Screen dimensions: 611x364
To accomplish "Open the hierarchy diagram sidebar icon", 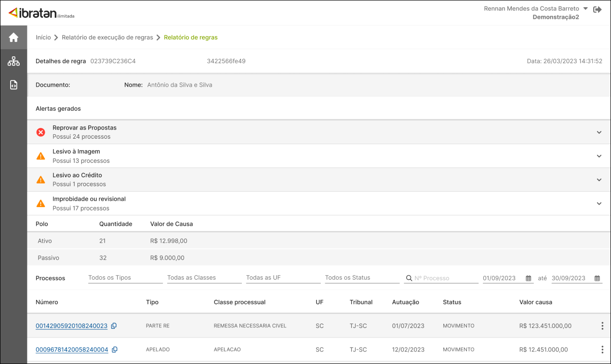I will click(13, 61).
